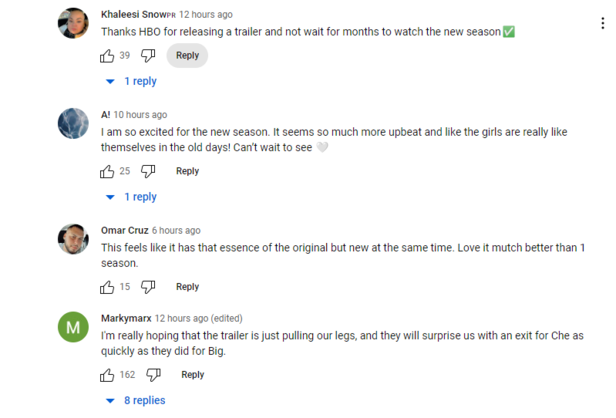Screen dimensions: 616x418
Task: Reply to A!'s comment
Action: coord(187,171)
